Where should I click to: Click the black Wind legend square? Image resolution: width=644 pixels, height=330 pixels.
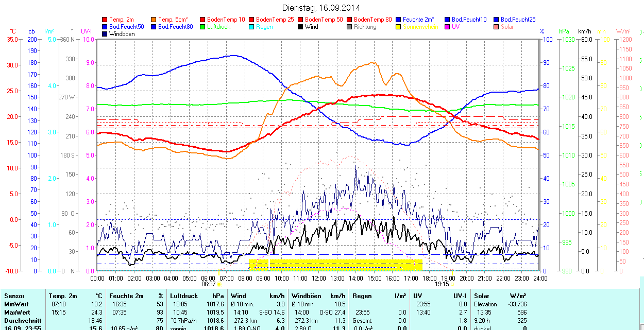click(x=300, y=27)
